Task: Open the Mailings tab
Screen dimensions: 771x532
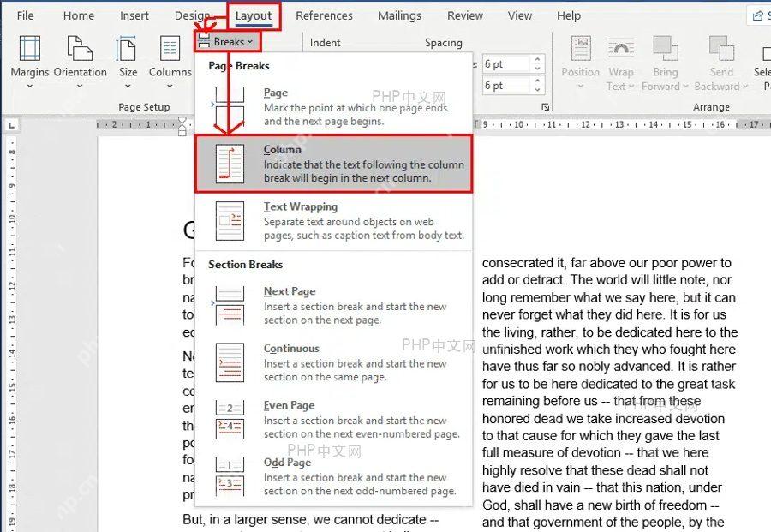Action: (x=399, y=15)
